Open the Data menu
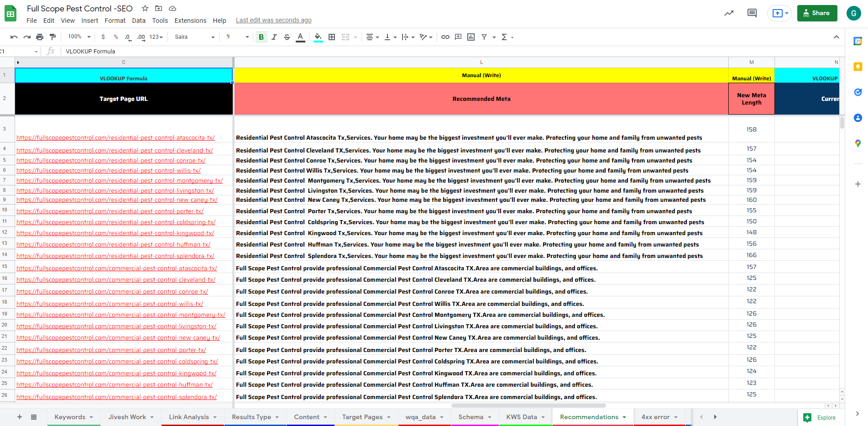Image resolution: width=868 pixels, height=426 pixels. [139, 21]
